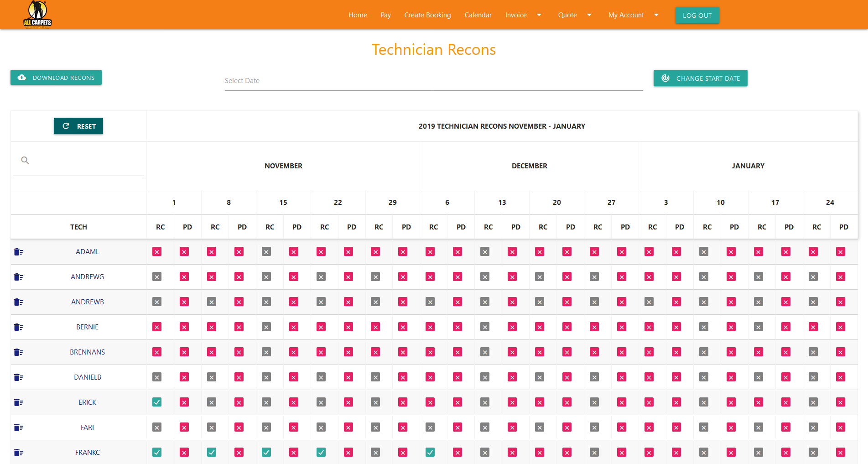Image resolution: width=868 pixels, height=464 pixels.
Task: Expand the Quote dropdown arrow
Action: click(x=589, y=15)
